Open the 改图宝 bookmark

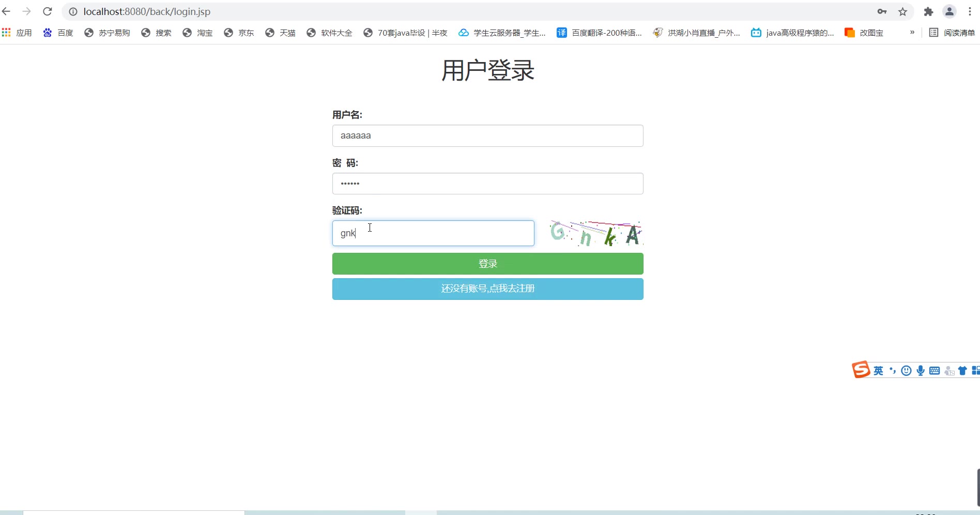click(x=864, y=33)
